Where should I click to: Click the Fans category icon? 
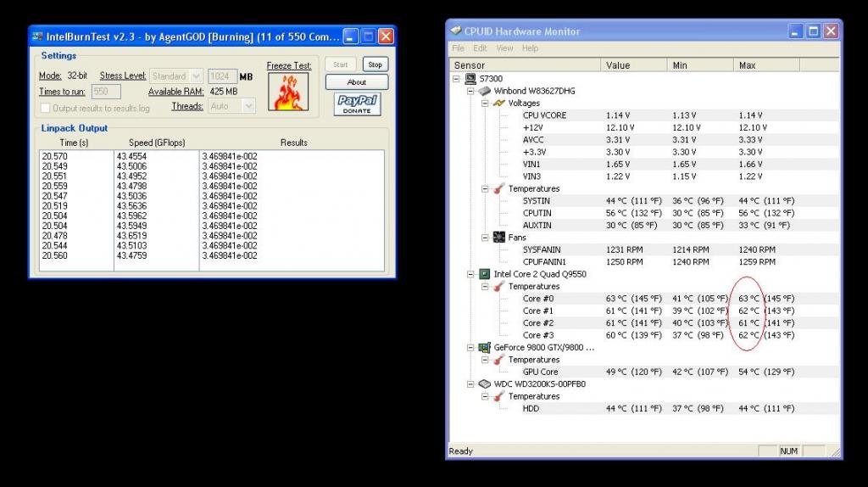(498, 237)
